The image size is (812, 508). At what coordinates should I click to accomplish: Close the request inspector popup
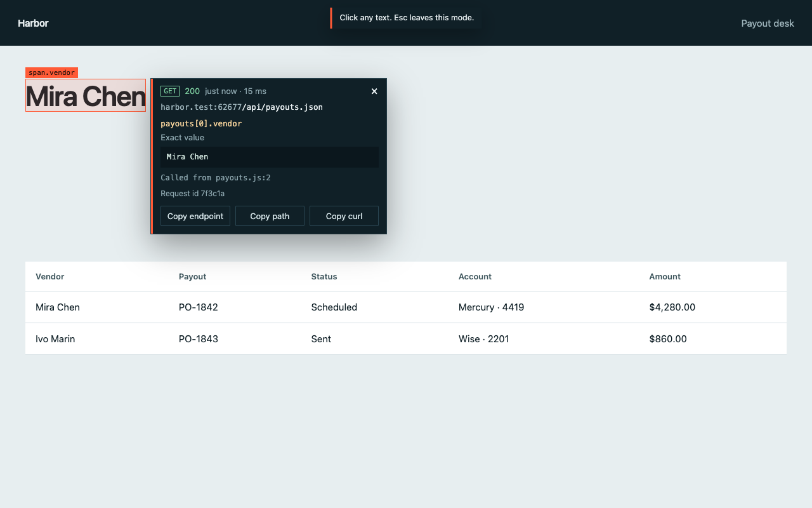(x=374, y=91)
